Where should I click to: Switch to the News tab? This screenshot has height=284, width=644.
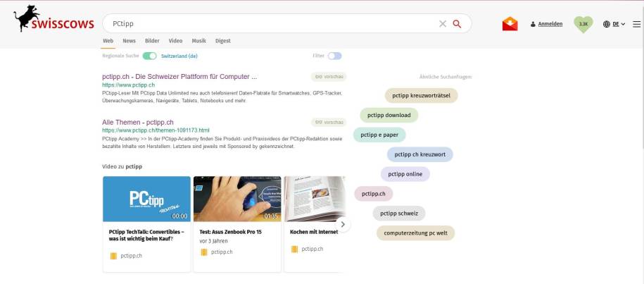pyautogui.click(x=129, y=41)
